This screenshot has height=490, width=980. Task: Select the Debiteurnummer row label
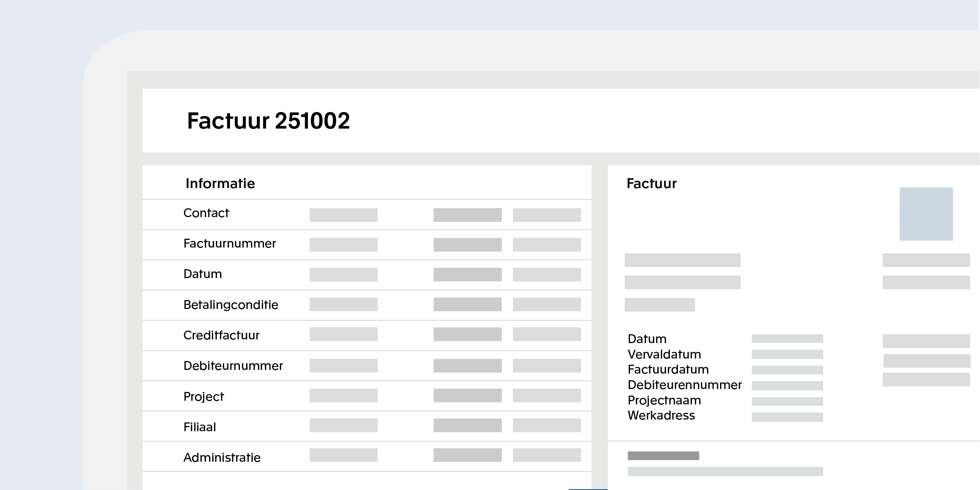(233, 365)
